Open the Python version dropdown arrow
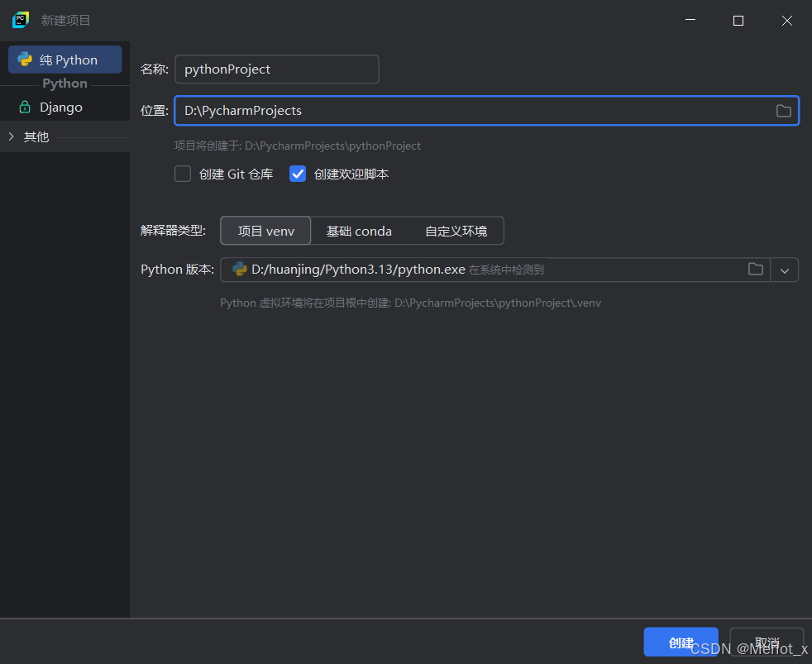812x664 pixels. tap(785, 270)
